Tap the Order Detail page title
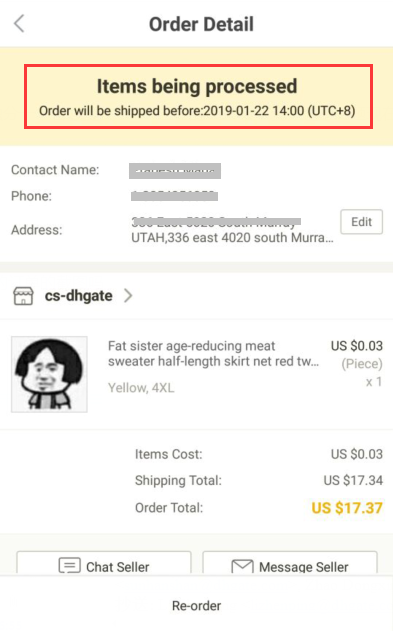This screenshot has height=631, width=393. [x=201, y=24]
